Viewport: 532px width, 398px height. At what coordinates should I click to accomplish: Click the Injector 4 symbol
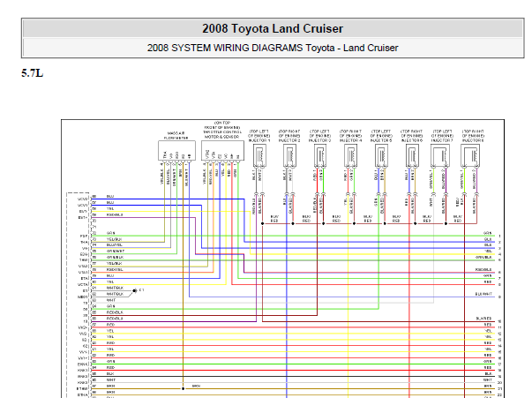point(350,155)
